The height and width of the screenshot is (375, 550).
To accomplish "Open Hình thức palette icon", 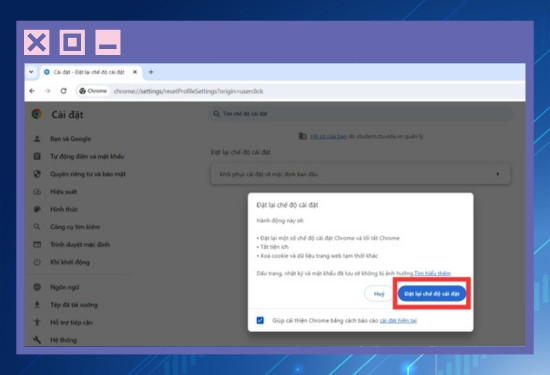I will [37, 209].
